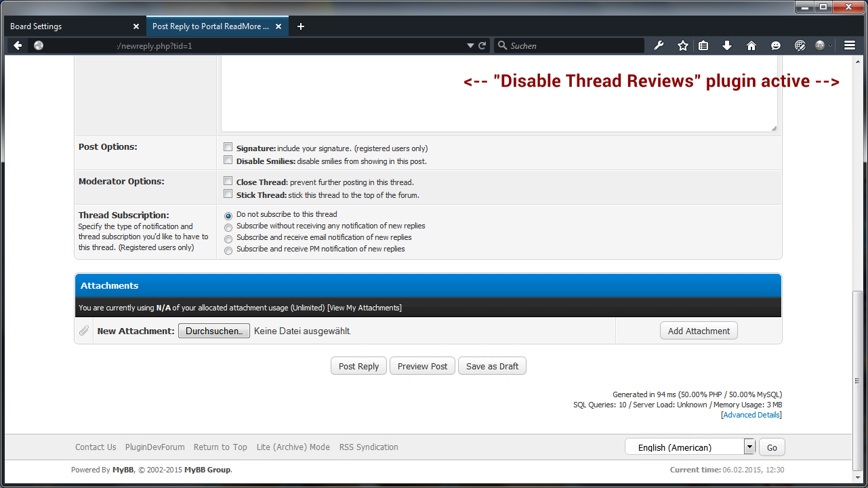Viewport: 868px width, 488px height.
Task: Go to the browser home page icon
Action: pyautogui.click(x=751, y=45)
